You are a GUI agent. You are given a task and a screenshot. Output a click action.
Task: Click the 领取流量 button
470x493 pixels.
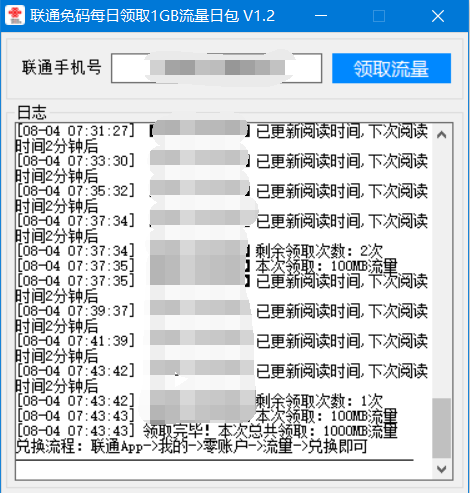click(391, 68)
